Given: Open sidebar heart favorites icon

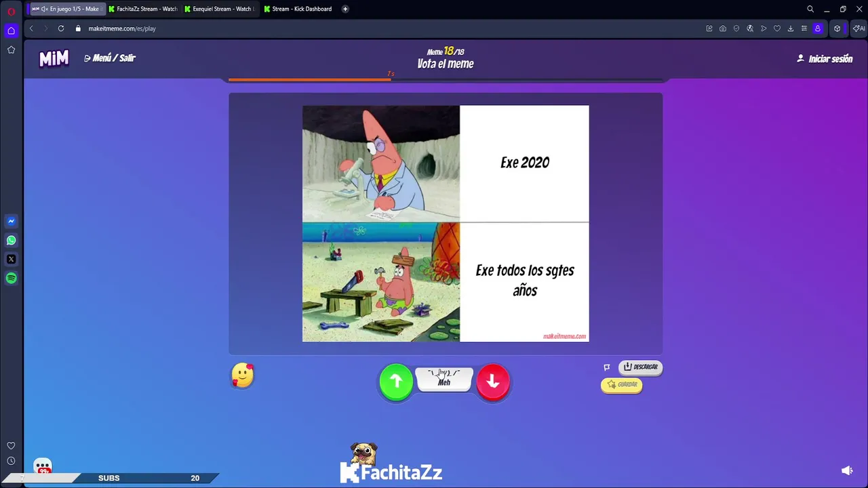Looking at the screenshot, I should click(x=11, y=445).
